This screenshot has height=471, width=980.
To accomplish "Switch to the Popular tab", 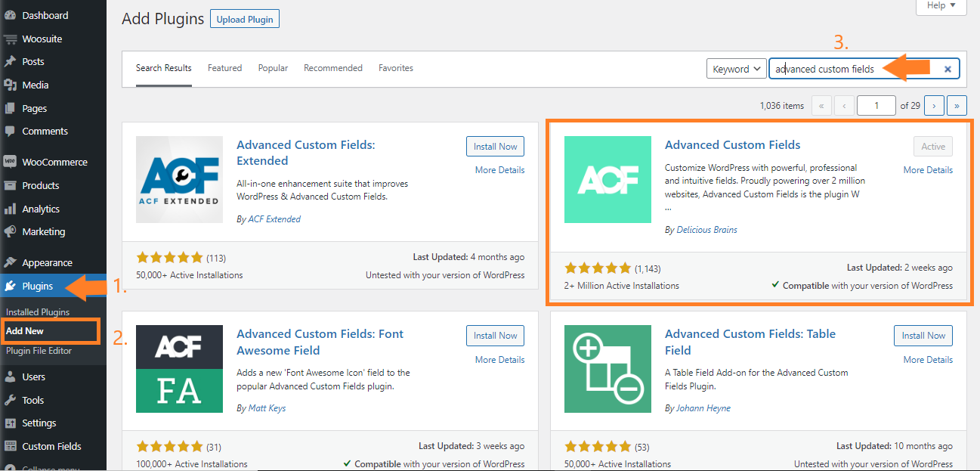I will pyautogui.click(x=273, y=68).
